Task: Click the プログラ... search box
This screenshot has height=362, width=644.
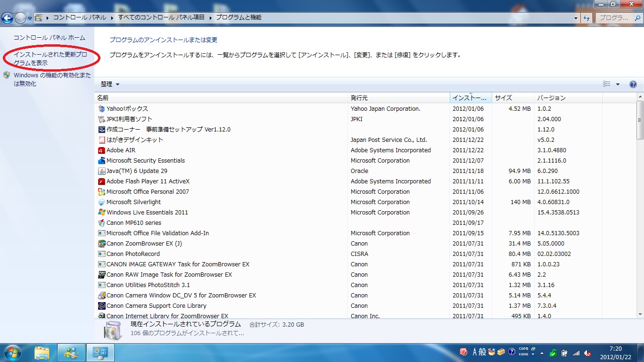Action: (618, 18)
